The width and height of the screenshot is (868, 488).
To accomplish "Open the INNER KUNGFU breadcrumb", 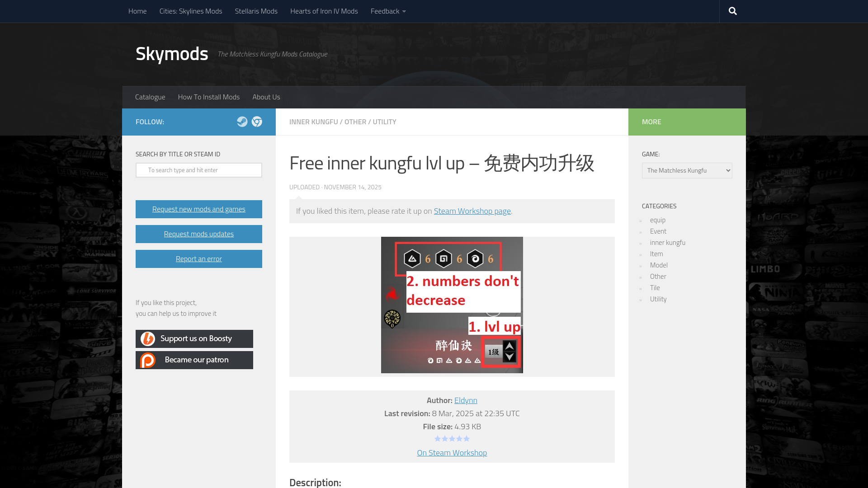I will click(x=314, y=122).
